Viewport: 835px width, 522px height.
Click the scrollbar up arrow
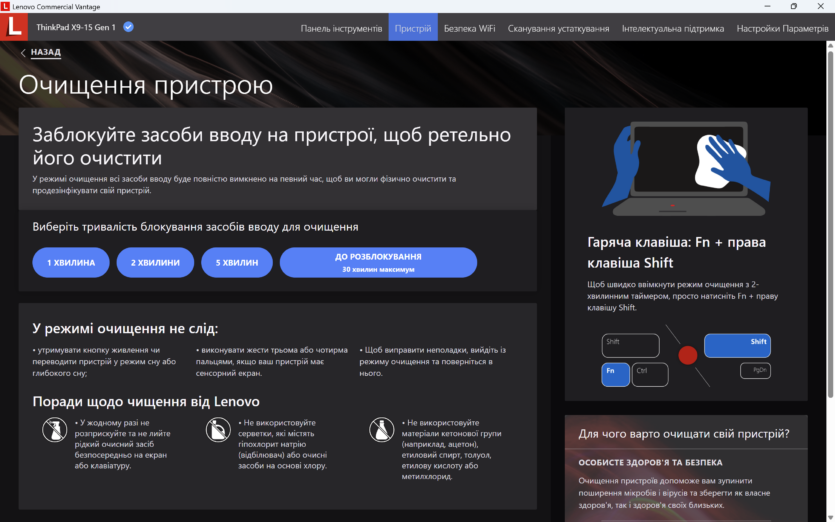pyautogui.click(x=830, y=46)
